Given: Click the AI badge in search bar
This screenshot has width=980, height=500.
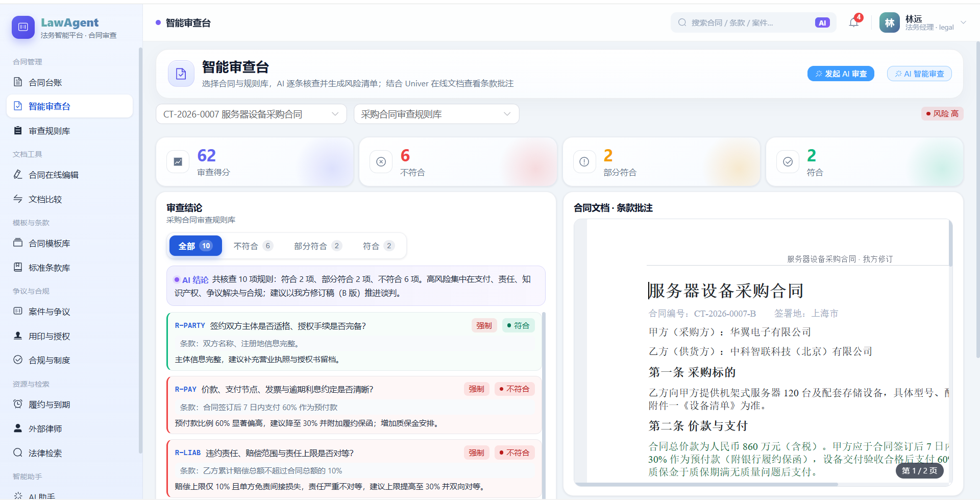Looking at the screenshot, I should tap(822, 22).
